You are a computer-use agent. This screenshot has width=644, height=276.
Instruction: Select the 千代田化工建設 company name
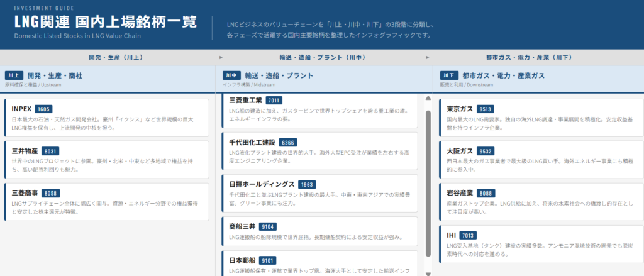252,143
